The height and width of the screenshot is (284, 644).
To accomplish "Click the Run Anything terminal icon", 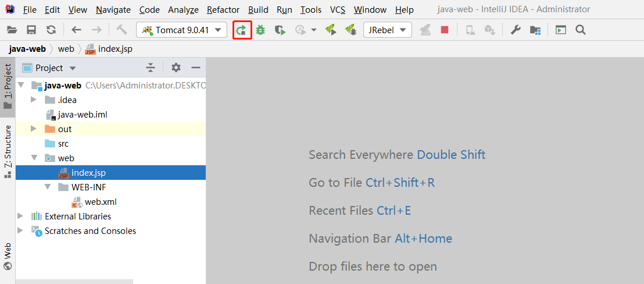I will 561,30.
